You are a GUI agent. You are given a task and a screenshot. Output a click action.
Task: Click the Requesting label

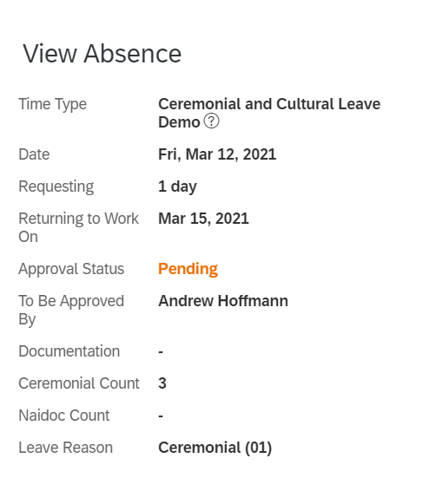pos(56,187)
